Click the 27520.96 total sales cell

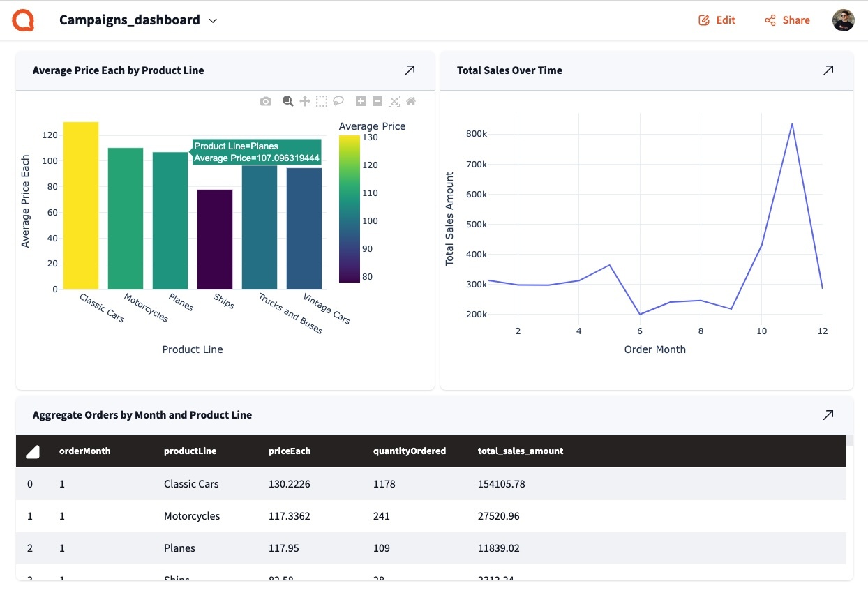[x=499, y=516]
